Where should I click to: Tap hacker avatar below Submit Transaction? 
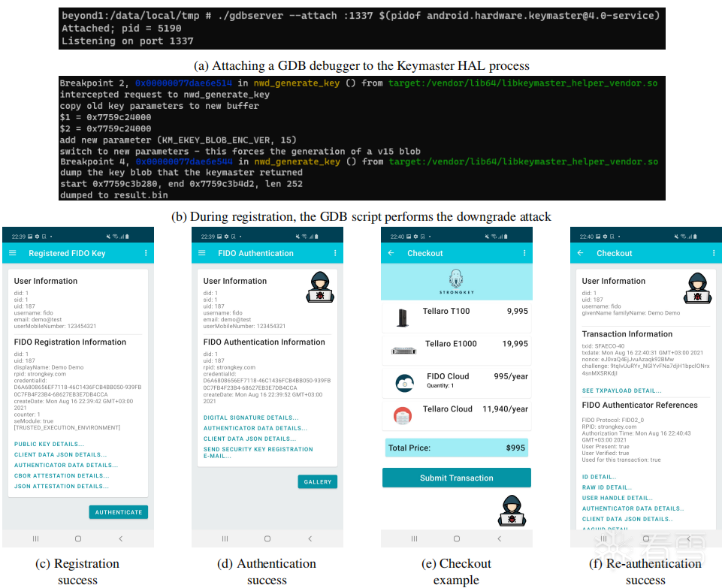coord(512,511)
